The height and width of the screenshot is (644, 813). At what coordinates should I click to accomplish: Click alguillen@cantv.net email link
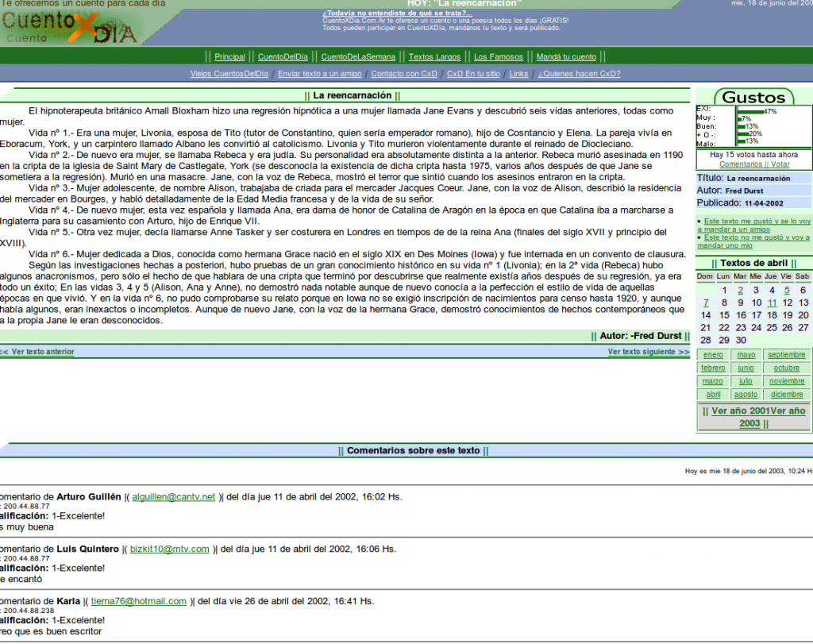coord(173,497)
